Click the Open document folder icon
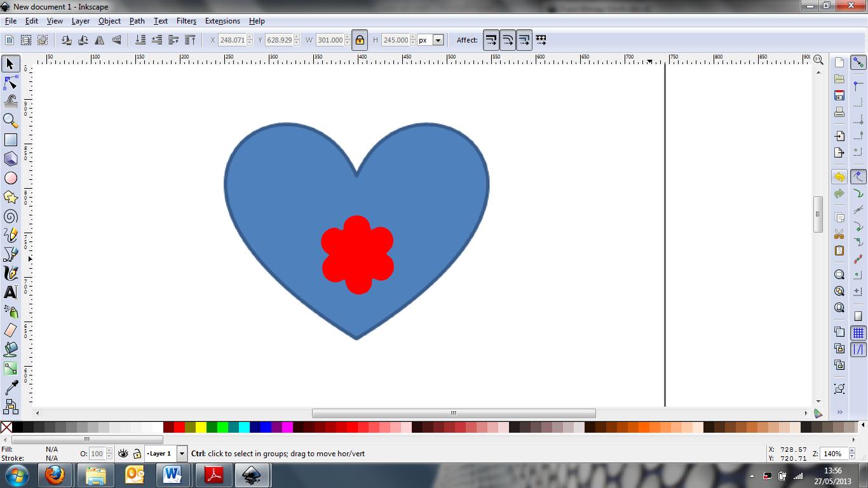This screenshot has height=488, width=868. tap(839, 79)
